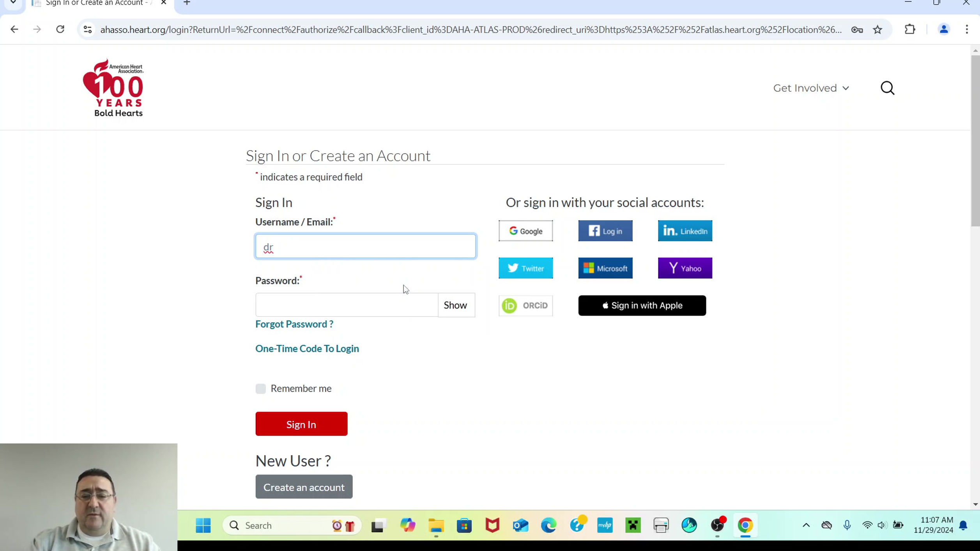980x551 pixels.
Task: Click the American Heart Association 100 Years logo
Action: click(x=113, y=88)
